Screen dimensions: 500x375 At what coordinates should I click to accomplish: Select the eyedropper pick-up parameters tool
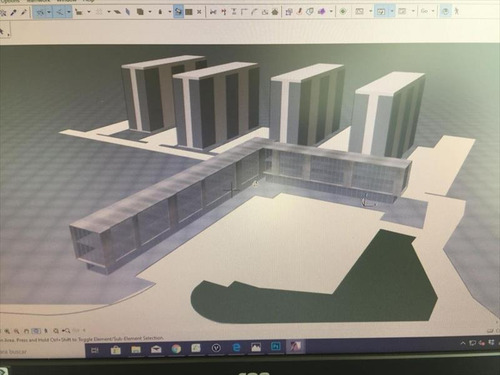(14, 12)
